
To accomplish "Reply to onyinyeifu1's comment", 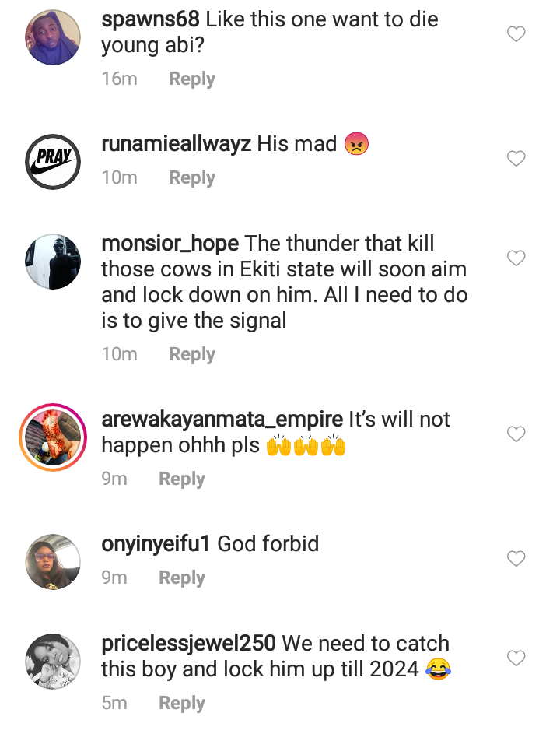I will 181,578.
